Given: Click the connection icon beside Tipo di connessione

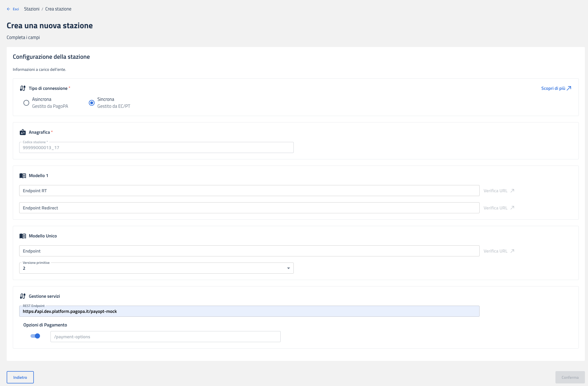Looking at the screenshot, I should 23,88.
